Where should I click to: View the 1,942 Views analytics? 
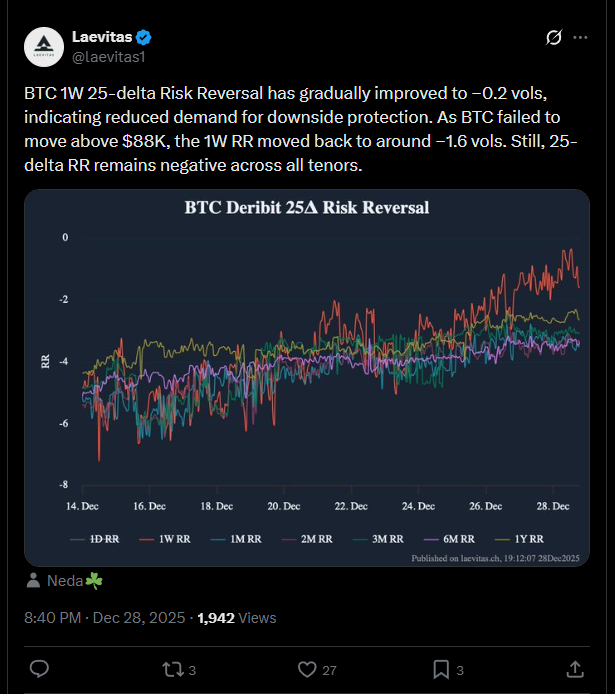(x=236, y=618)
